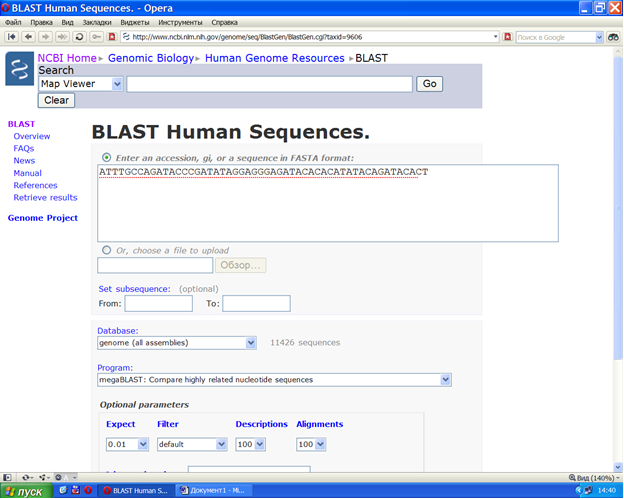
Task: Click the system tray arrow icon
Action: 579,490
